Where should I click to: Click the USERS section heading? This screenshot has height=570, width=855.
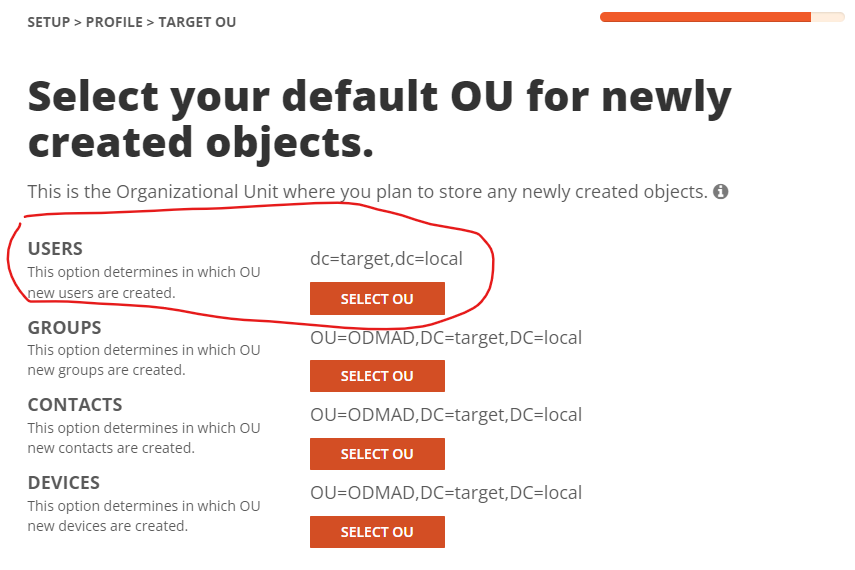[55, 249]
